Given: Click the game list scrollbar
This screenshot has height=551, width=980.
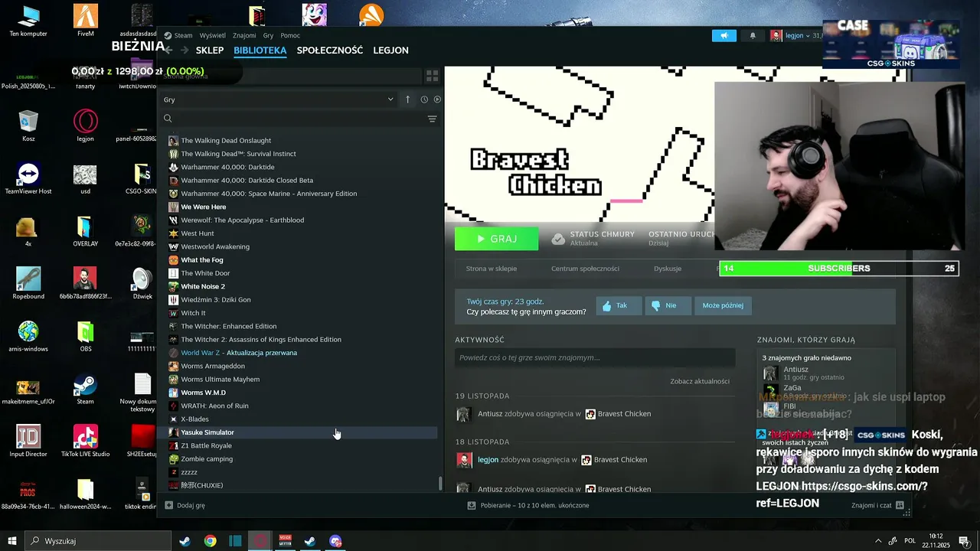Looking at the screenshot, I should tap(440, 484).
